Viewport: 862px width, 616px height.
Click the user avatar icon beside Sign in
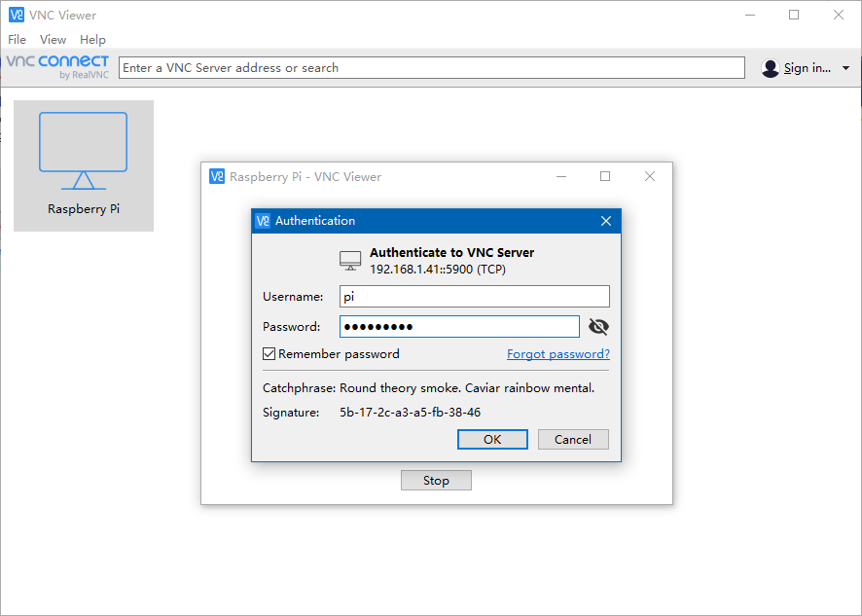tap(771, 68)
